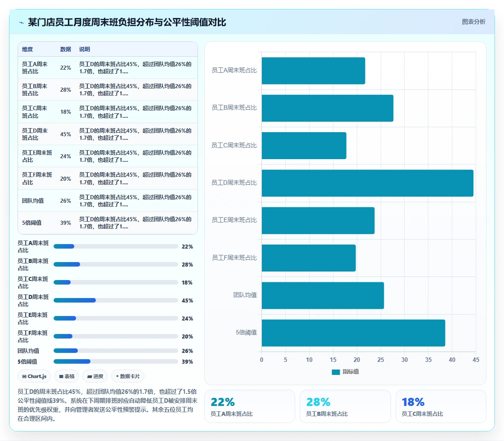Click the 维度 table column header
The image size is (504, 441).
pos(27,49)
